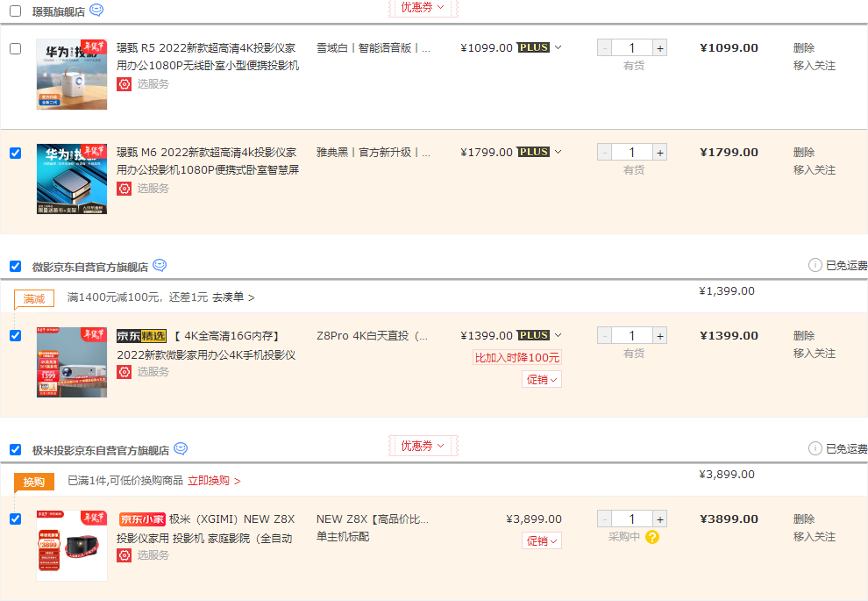Image resolution: width=868 pixels, height=601 pixels.
Task: Click info icon beside 已免运费 for 极米 store
Action: [815, 448]
